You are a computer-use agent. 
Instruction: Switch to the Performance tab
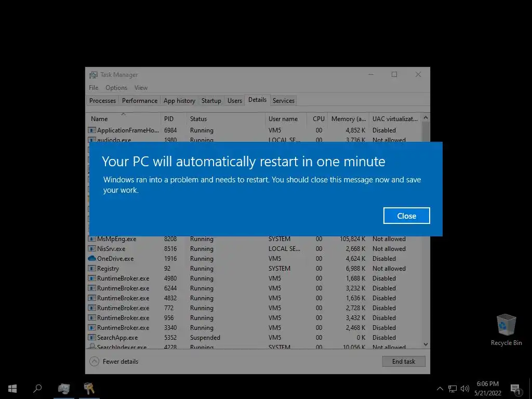[x=139, y=100]
